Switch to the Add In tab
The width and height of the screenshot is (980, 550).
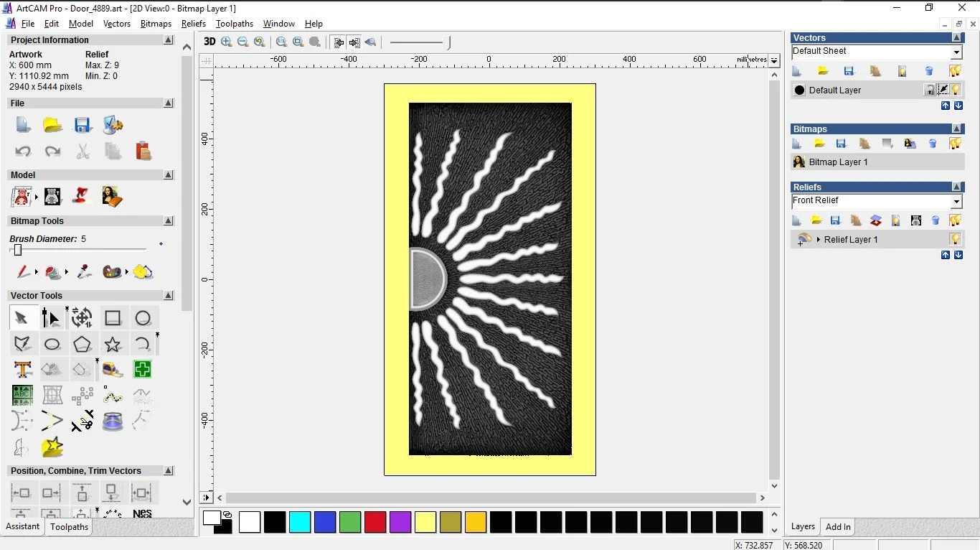click(x=837, y=527)
